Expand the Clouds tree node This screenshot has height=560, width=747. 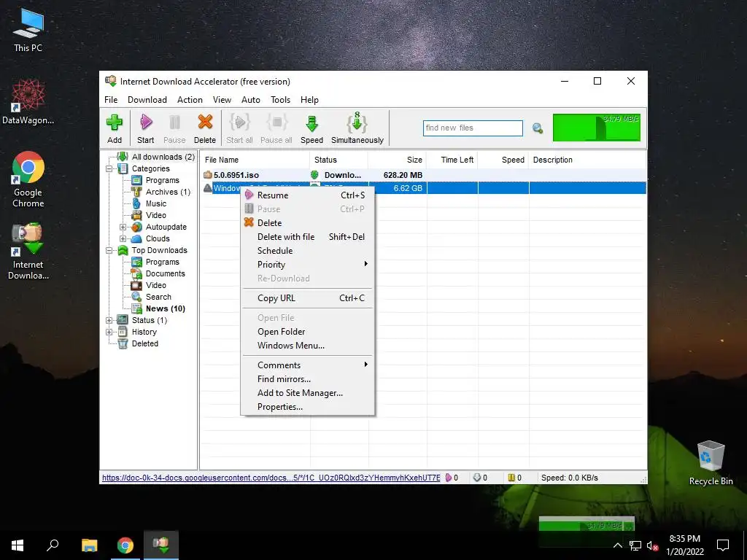pyautogui.click(x=123, y=238)
